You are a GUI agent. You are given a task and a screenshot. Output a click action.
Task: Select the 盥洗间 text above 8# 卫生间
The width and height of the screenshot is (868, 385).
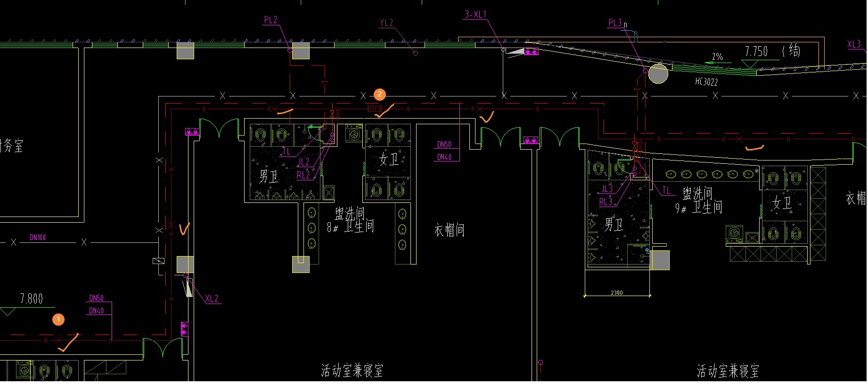pos(350,214)
